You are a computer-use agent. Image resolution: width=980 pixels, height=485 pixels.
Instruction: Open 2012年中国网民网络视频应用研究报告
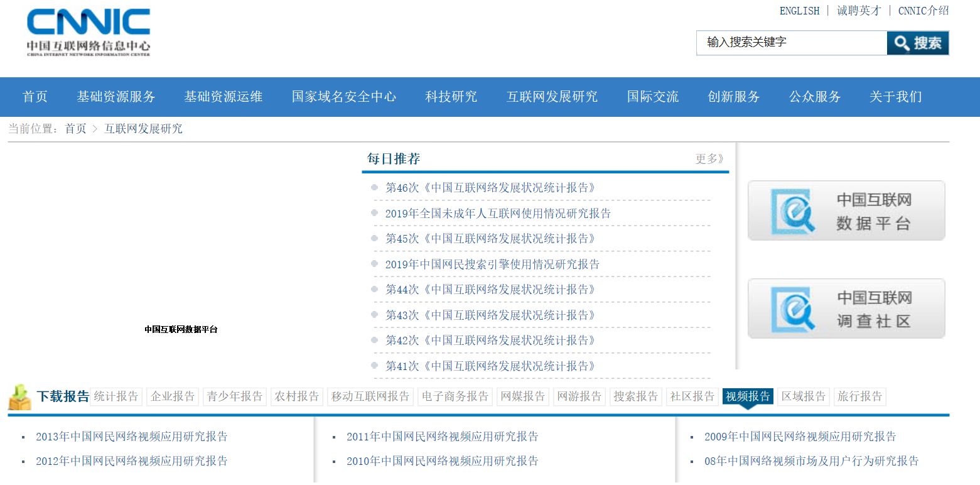pyautogui.click(x=132, y=461)
